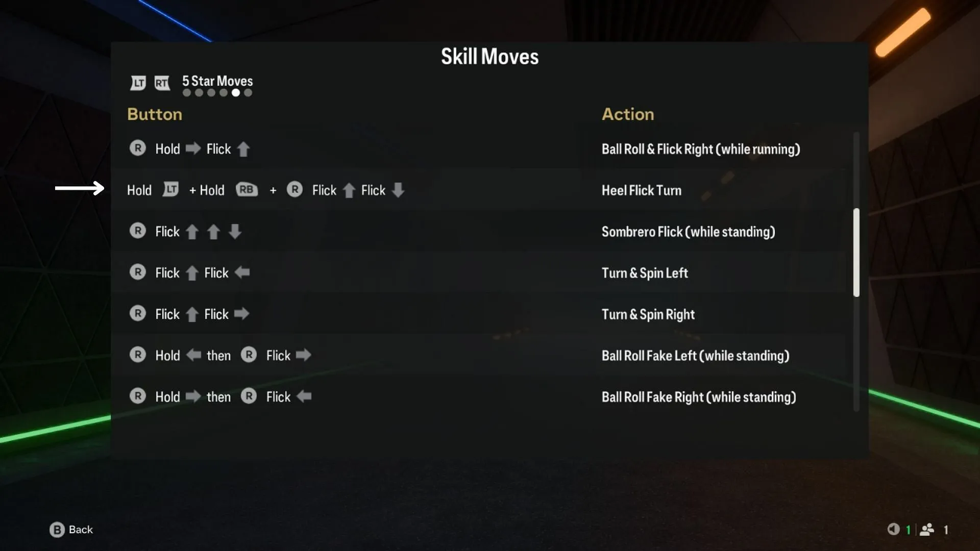Select sixth dot page indicator navigation

[x=249, y=93]
